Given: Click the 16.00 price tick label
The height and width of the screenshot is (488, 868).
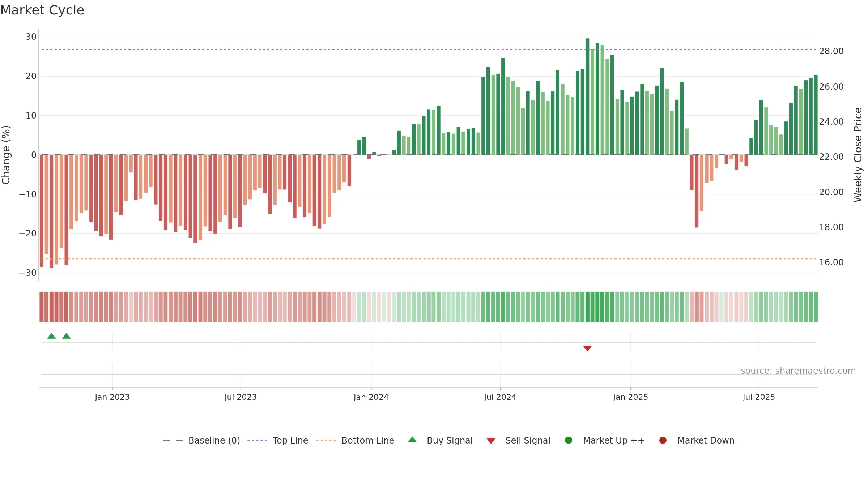Looking at the screenshot, I should click(x=831, y=262).
